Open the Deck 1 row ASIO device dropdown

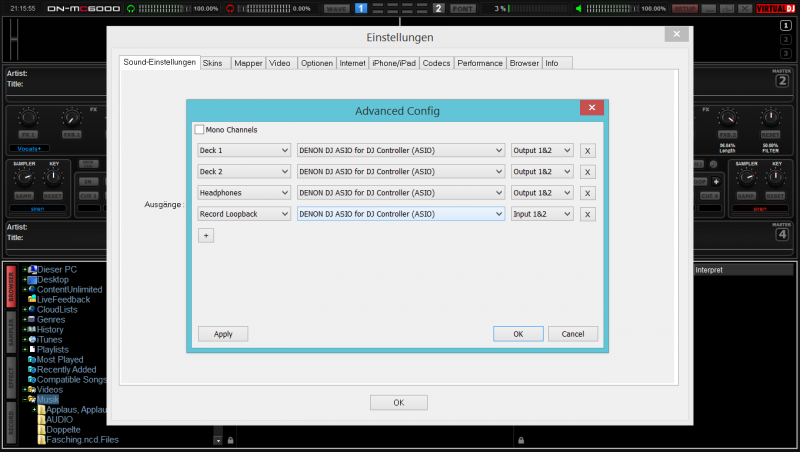[x=401, y=150]
